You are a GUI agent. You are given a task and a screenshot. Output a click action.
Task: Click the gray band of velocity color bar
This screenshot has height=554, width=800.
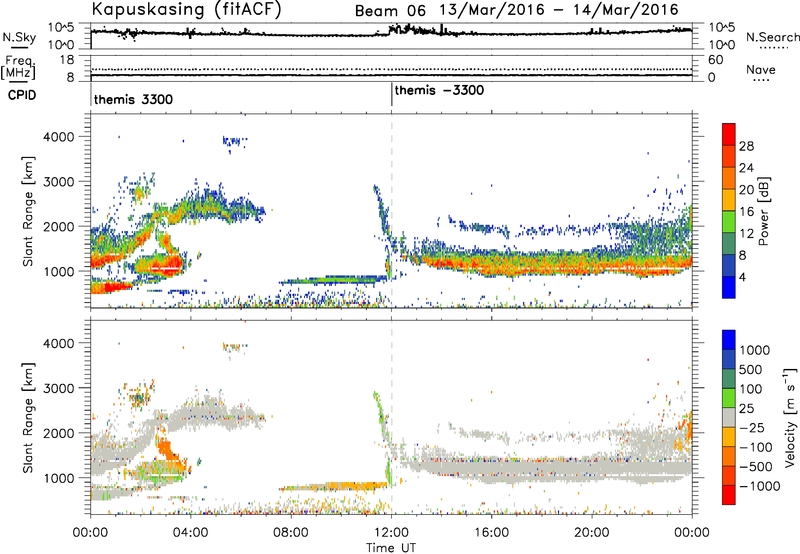click(729, 418)
